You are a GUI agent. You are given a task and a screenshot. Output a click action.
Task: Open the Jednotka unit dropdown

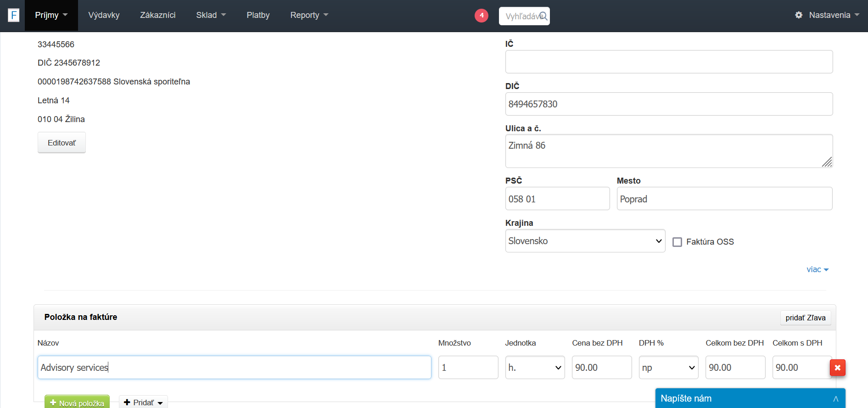(535, 368)
